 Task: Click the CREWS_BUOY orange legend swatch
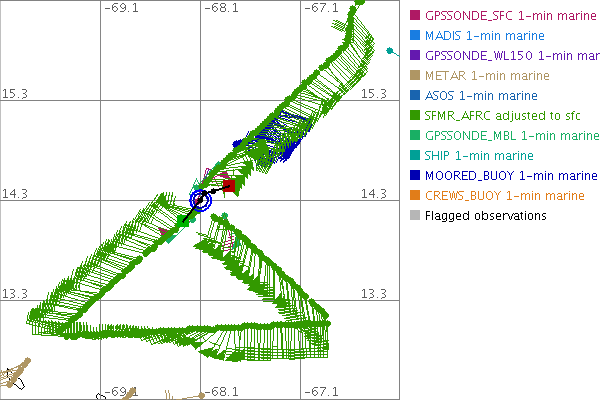point(416,195)
